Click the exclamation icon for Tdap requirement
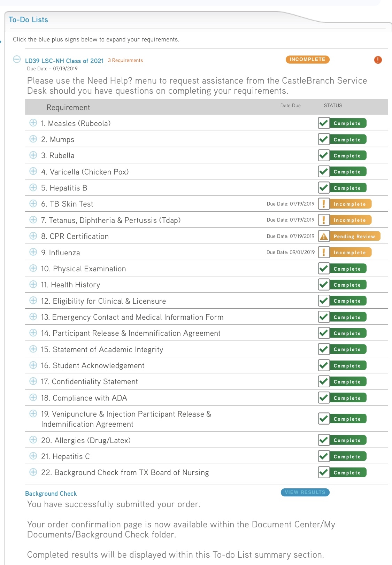392x565 pixels. tap(324, 220)
